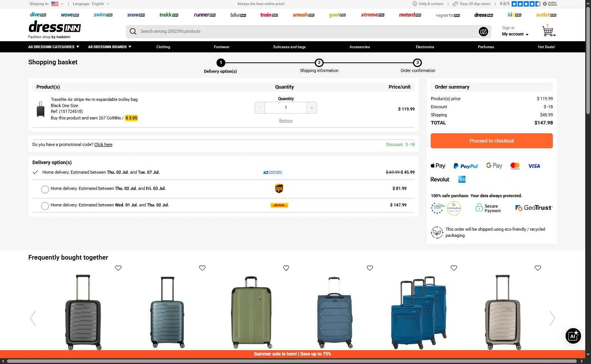
Task: Click the promotional code 'Click here' link
Action: (x=103, y=145)
